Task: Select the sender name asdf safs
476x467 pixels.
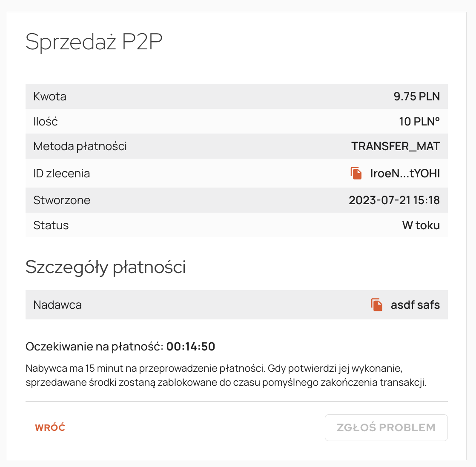Action: pos(415,305)
